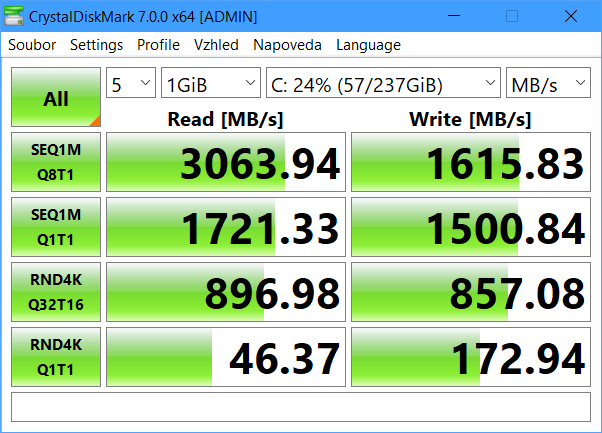
Task: Click the empty comment field at bottom
Action: (x=300, y=408)
